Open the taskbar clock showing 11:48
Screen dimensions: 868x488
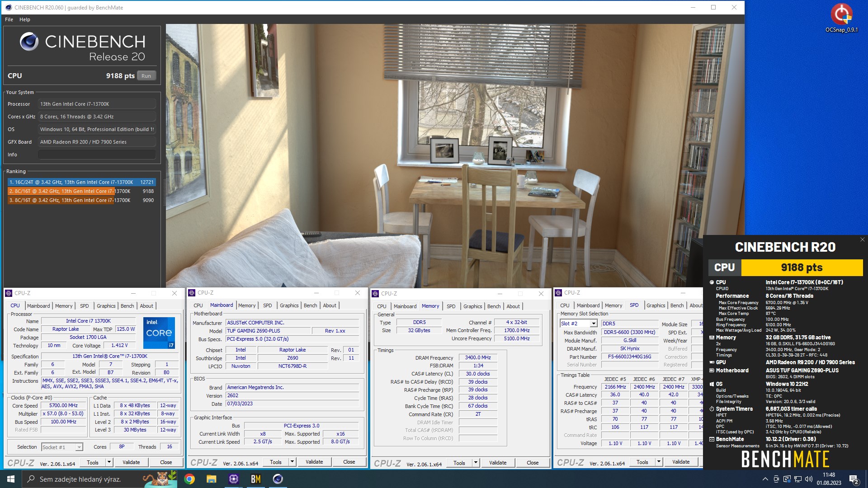[x=829, y=479]
